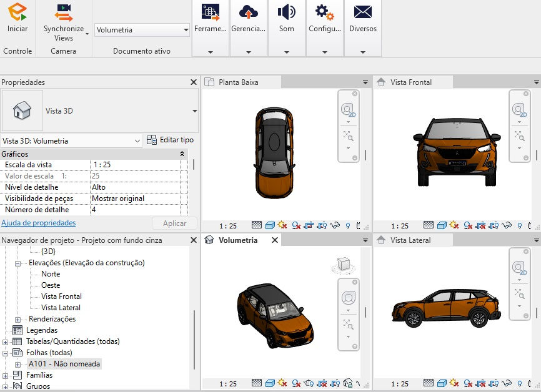Screen dimensions: 541x392
Task: Open detail level icon in Planta Baixa
Action: [257, 225]
